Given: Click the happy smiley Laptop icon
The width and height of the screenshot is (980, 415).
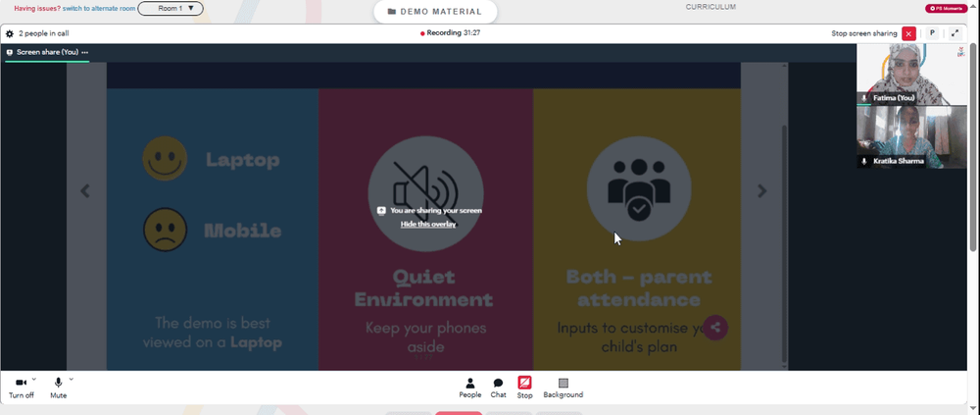Looking at the screenshot, I should tap(165, 159).
